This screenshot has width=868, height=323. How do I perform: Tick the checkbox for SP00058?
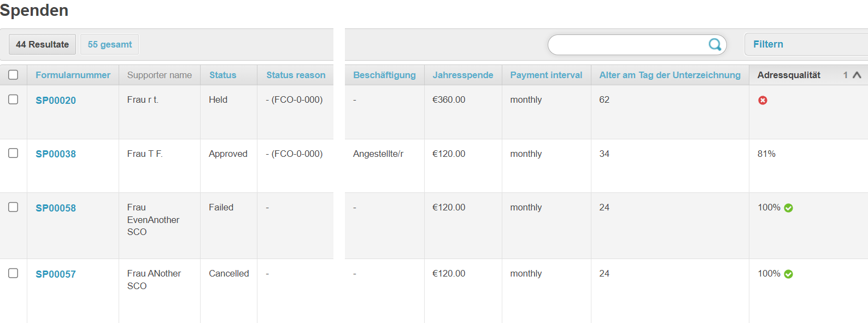(13, 207)
